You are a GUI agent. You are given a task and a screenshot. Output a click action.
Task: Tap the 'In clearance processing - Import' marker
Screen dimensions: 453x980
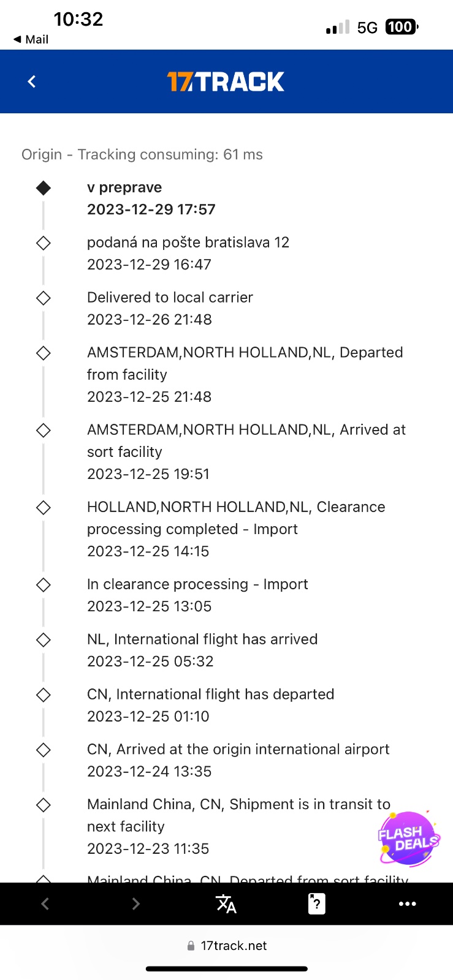point(43,585)
